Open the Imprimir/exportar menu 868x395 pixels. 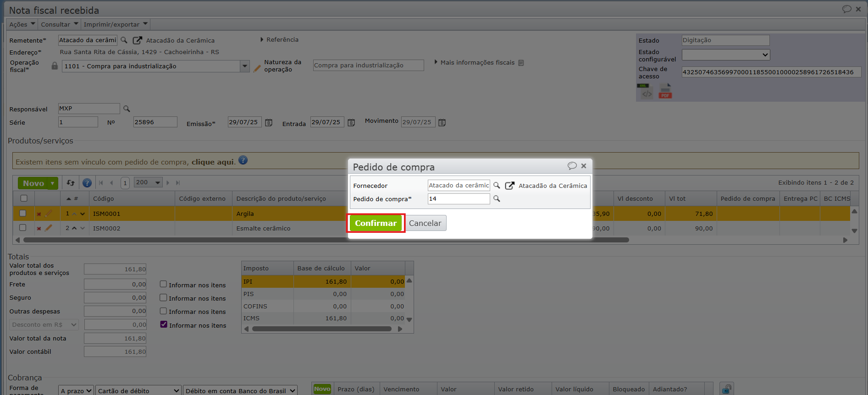click(x=116, y=24)
